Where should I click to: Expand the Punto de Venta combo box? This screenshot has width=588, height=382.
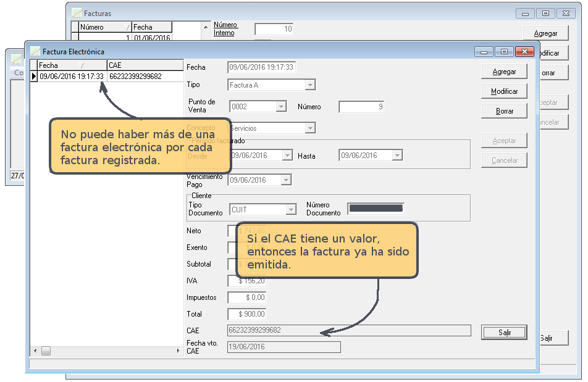tap(281, 107)
